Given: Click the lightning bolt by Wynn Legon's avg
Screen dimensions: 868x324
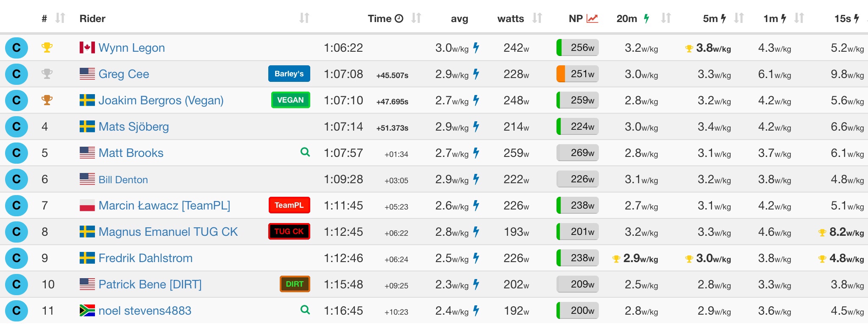Looking at the screenshot, I should 476,47.
